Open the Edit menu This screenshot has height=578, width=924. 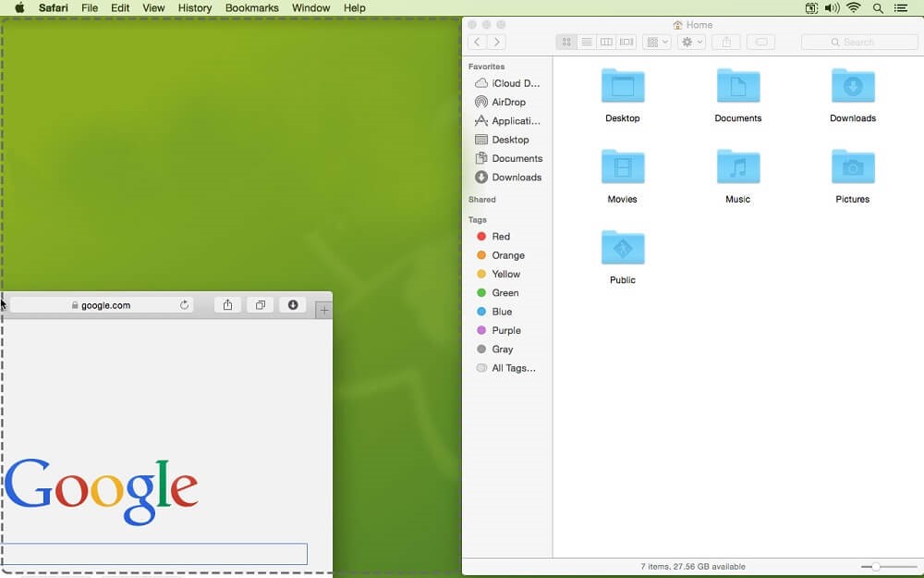[x=120, y=7]
